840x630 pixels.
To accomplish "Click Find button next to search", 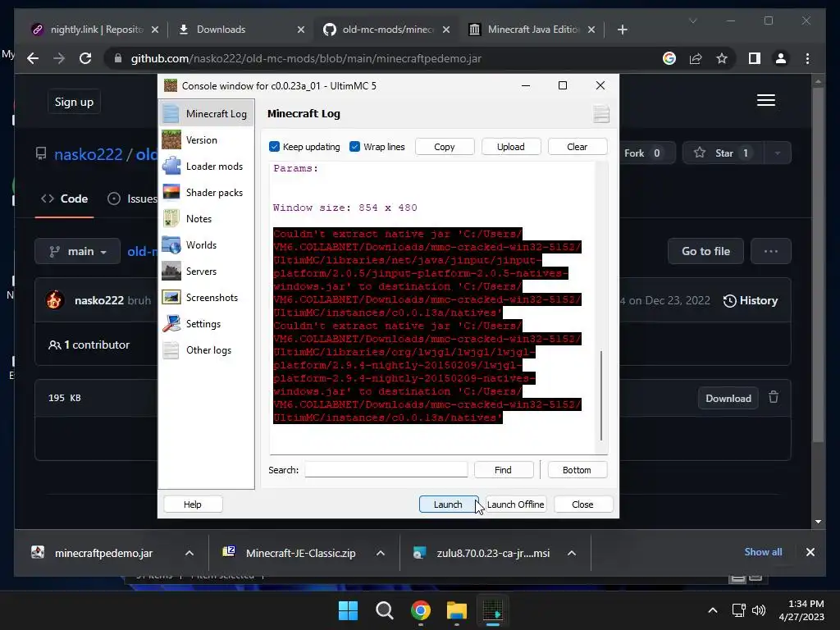I will 503,470.
